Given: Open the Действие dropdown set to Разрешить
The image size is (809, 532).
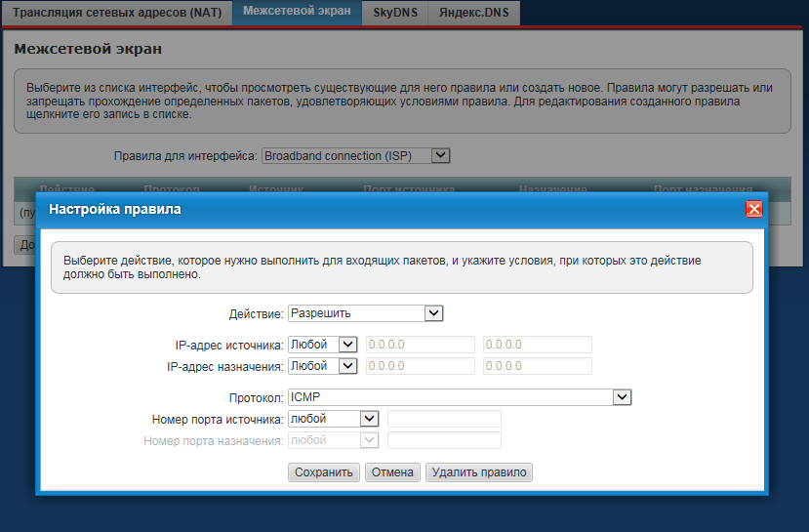Looking at the screenshot, I should (x=366, y=313).
